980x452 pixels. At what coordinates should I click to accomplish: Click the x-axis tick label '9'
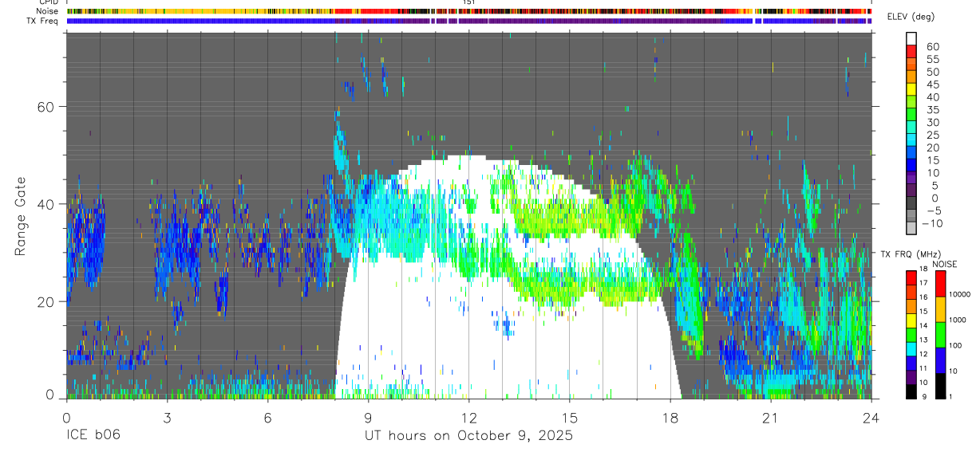[x=368, y=417]
